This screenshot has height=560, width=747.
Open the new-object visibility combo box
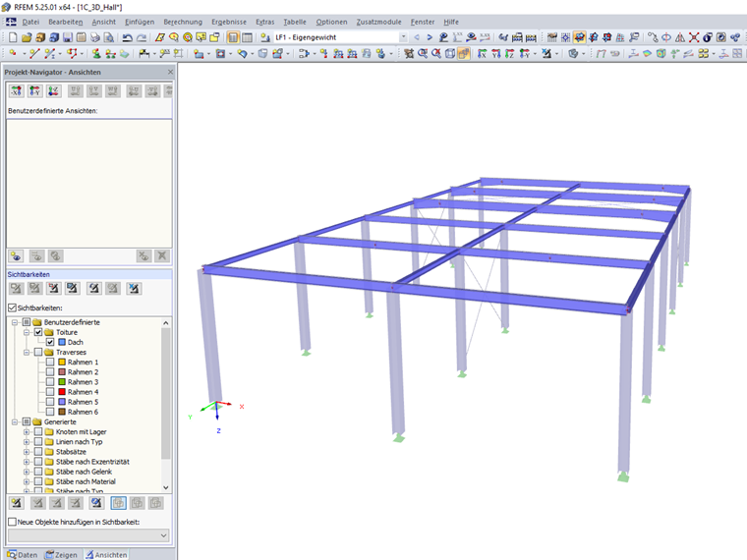pos(88,535)
